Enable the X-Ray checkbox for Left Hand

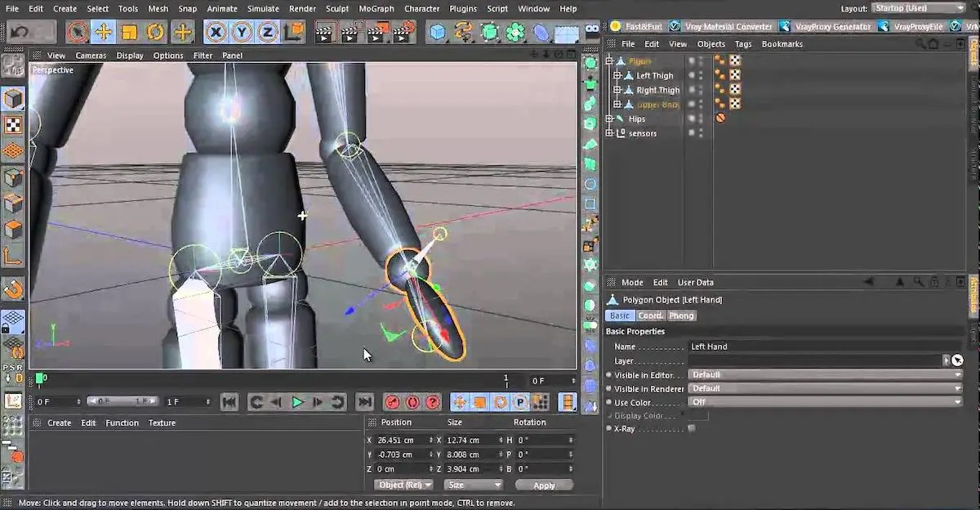tap(690, 428)
